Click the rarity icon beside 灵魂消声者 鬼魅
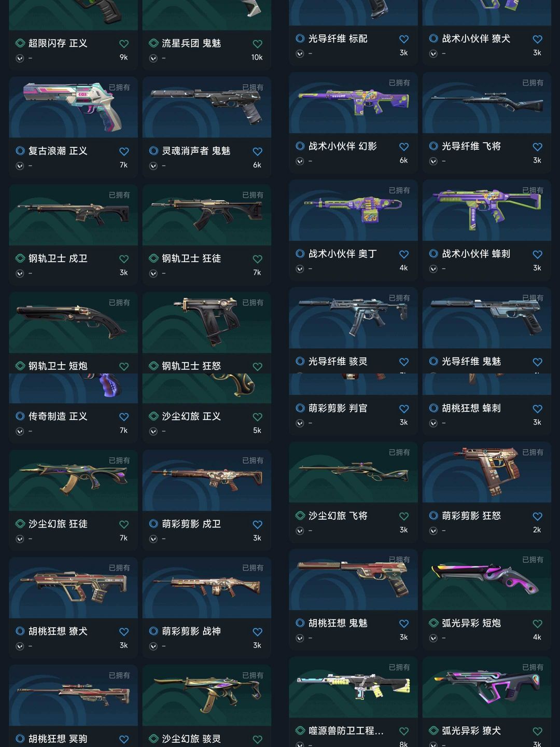This screenshot has height=747, width=560. (x=153, y=151)
